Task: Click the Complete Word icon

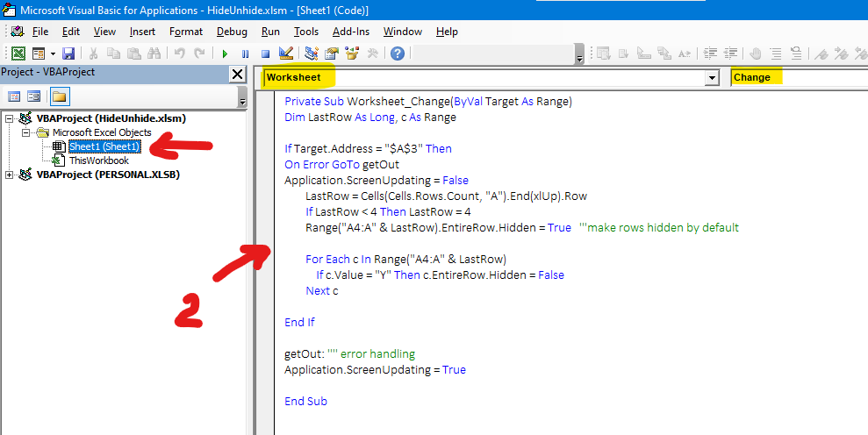Action: 685,53
